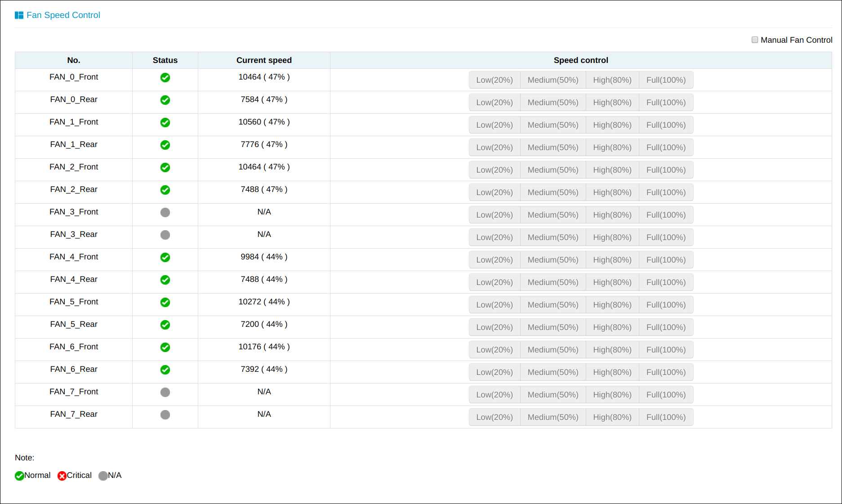Image resolution: width=842 pixels, height=504 pixels.
Task: Set FAN_2_Rear to Medium(50%)
Action: click(553, 192)
